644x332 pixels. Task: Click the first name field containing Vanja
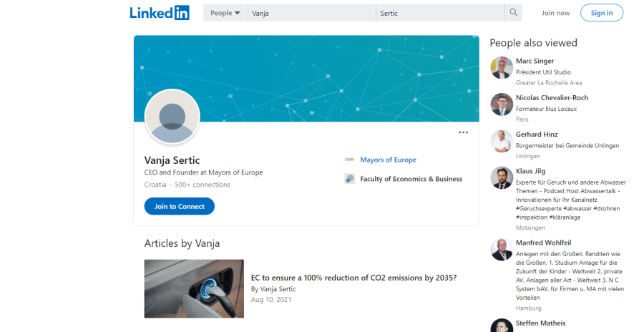pos(312,13)
